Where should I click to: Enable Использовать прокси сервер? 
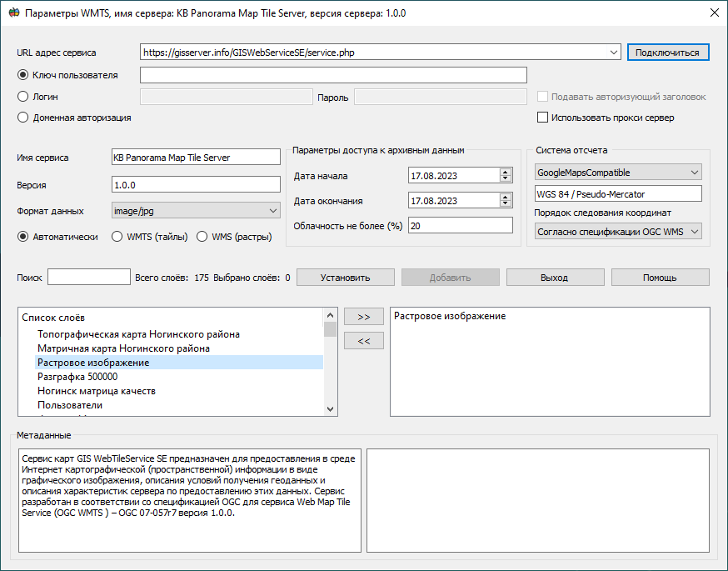(542, 118)
